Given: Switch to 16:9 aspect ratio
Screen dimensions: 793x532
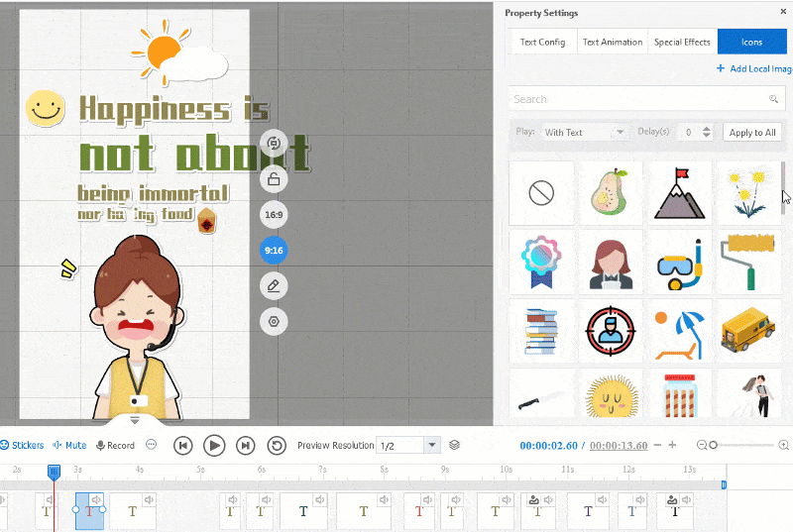Looking at the screenshot, I should tap(274, 215).
